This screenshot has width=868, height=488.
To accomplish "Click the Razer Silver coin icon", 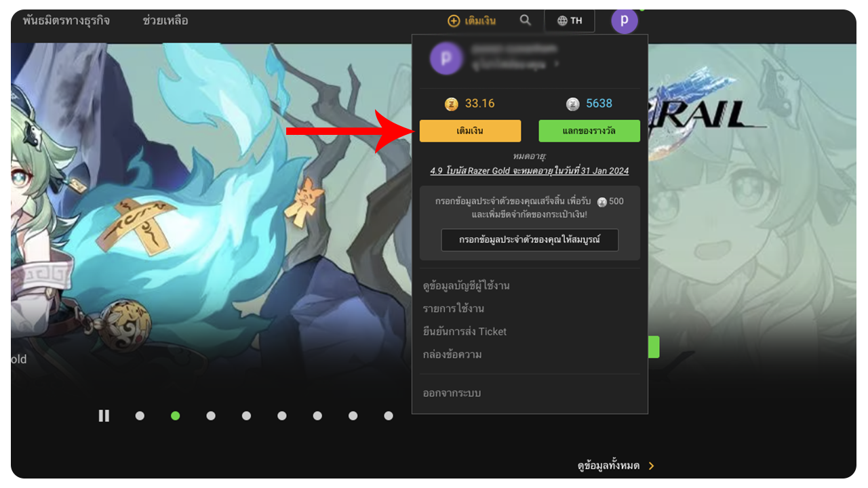I will (x=573, y=104).
